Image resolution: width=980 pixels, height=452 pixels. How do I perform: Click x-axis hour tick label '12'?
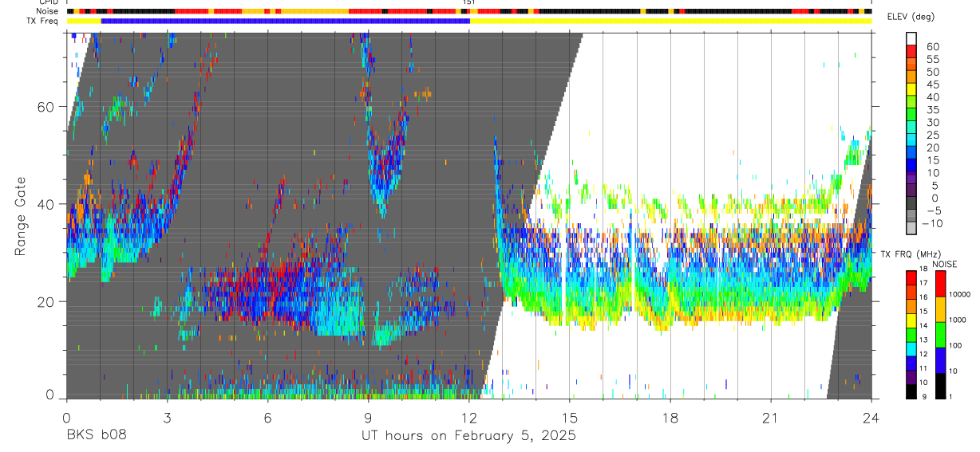click(x=469, y=418)
